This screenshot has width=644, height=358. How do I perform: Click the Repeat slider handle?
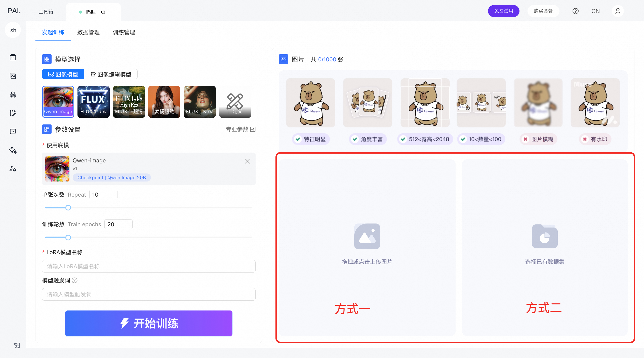click(x=68, y=208)
